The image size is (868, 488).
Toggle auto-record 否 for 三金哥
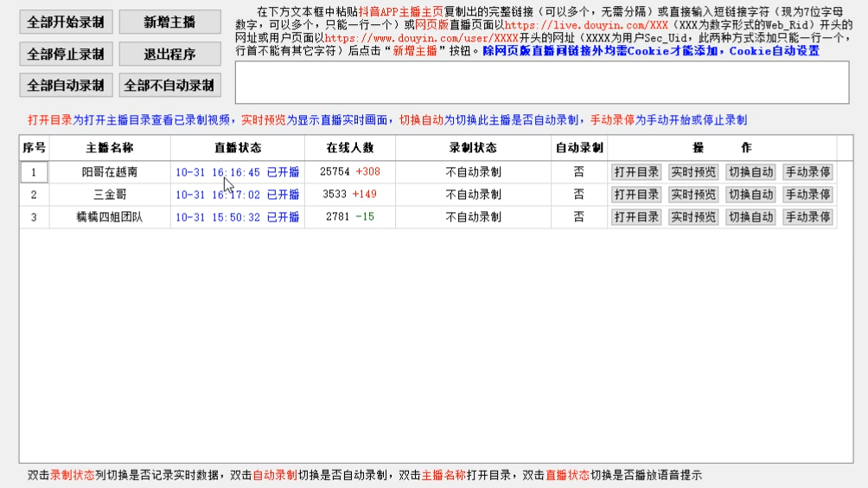tap(579, 195)
